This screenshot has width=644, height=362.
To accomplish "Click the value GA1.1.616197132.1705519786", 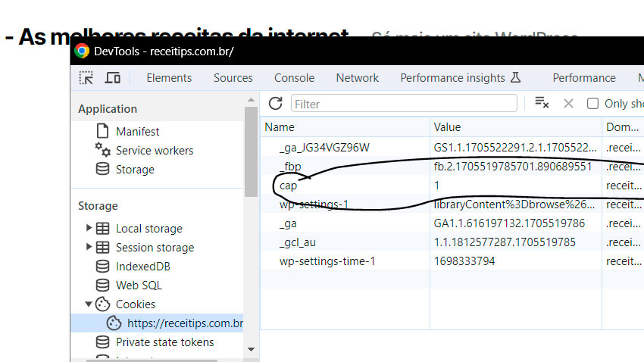I will click(x=509, y=223).
